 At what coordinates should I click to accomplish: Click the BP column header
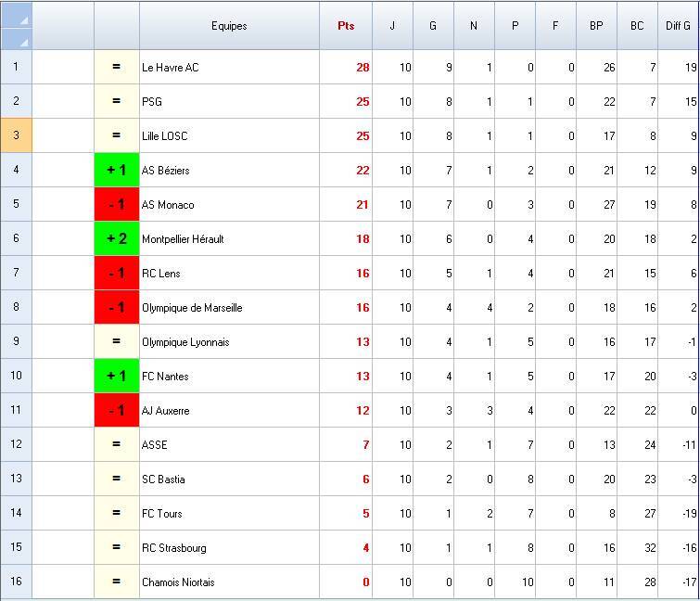(596, 26)
